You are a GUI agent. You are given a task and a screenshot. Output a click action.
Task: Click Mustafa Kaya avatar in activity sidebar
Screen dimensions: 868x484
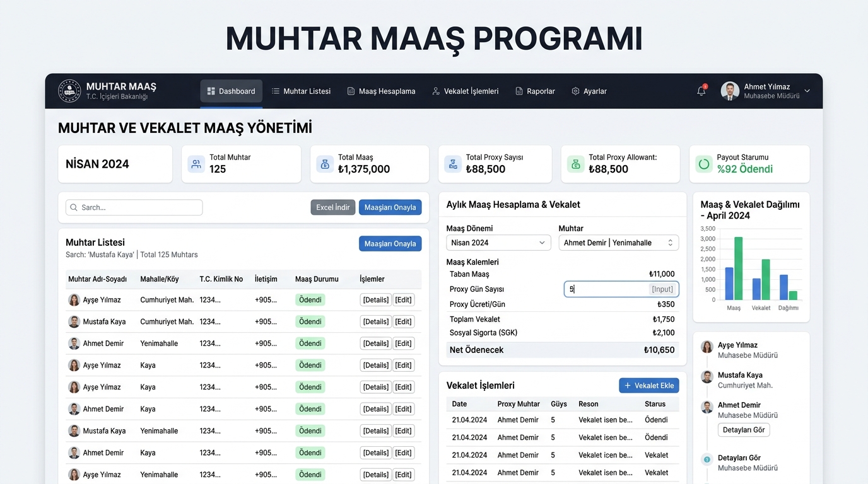click(707, 376)
